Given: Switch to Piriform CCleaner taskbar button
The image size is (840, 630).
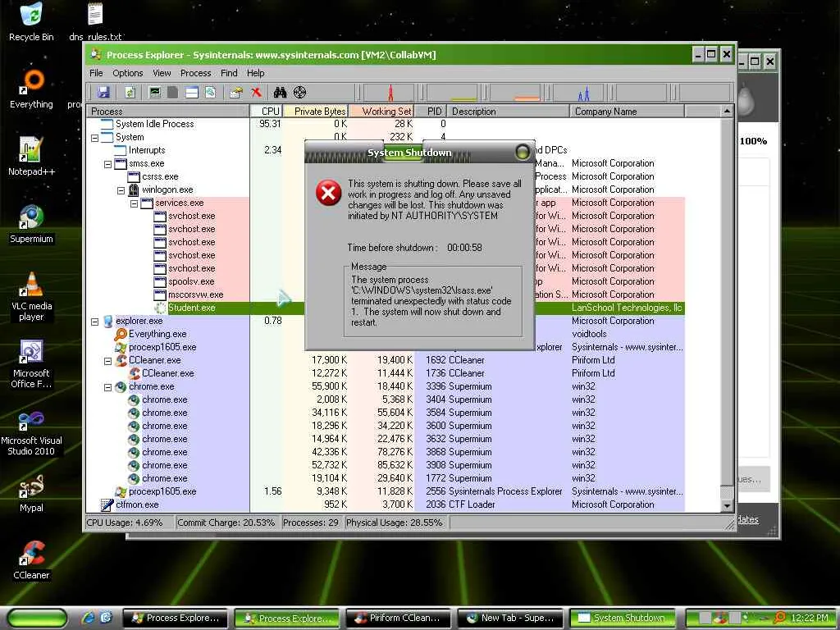Looking at the screenshot, I should coord(399,618).
